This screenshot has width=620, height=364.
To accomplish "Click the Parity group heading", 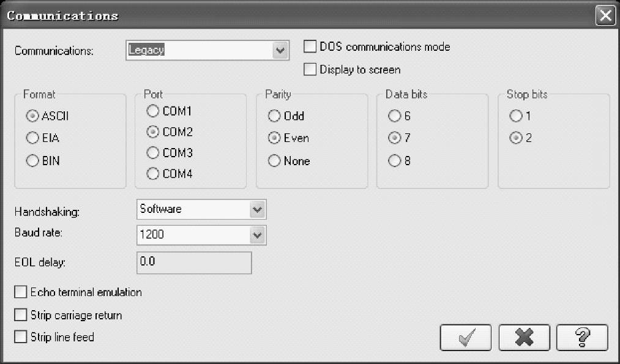I will click(278, 94).
